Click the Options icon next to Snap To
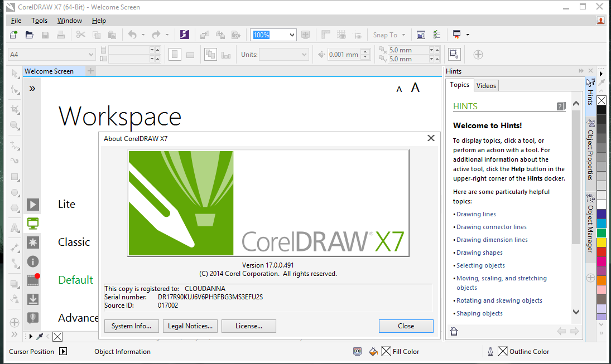The width and height of the screenshot is (611, 364). 437,35
